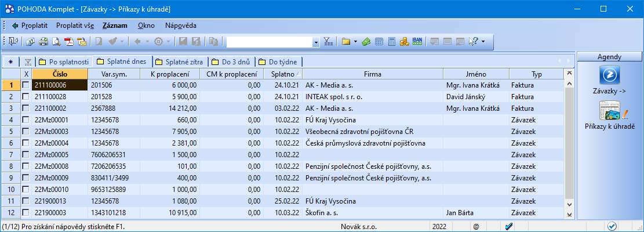Select the cell Škofin a. s.
Screen dimensions: 644x232
coord(373,213)
